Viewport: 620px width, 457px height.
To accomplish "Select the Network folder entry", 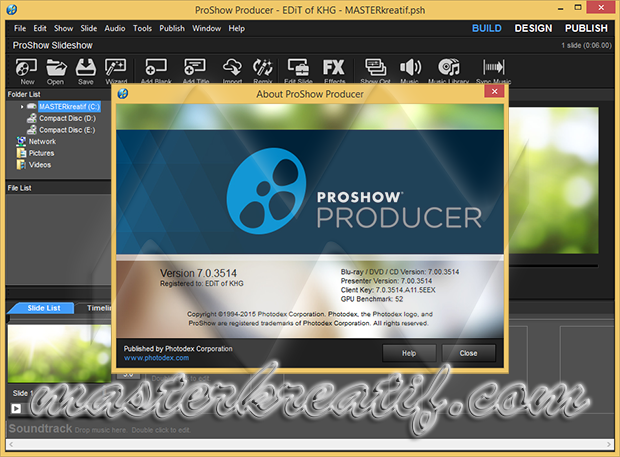I will 42,142.
